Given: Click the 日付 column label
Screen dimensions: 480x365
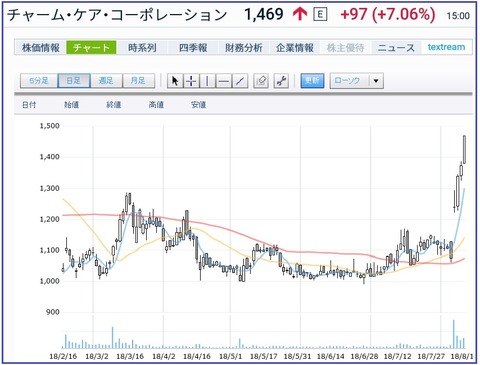Looking at the screenshot, I should pos(29,105).
